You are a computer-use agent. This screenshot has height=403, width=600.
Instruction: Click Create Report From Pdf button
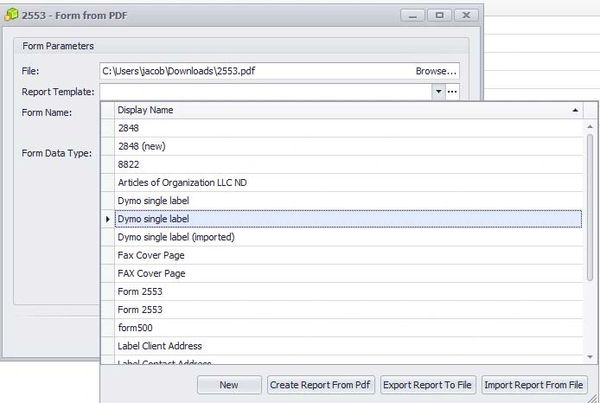pos(320,385)
